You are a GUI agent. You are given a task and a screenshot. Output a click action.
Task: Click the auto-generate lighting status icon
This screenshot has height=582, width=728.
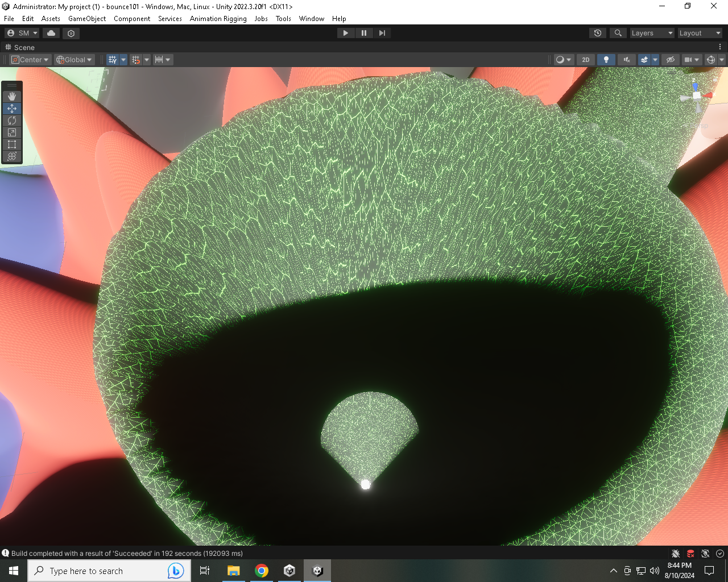pos(705,553)
